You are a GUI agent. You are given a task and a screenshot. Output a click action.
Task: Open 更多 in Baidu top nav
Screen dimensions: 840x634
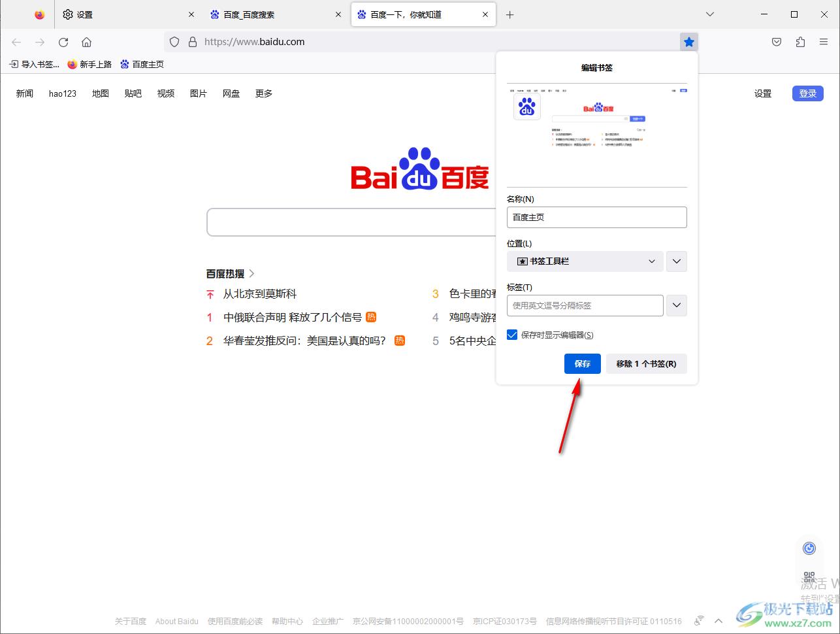(264, 93)
